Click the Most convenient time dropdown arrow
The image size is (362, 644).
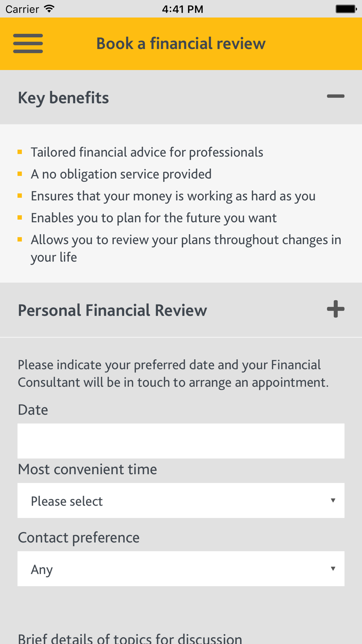(x=333, y=500)
